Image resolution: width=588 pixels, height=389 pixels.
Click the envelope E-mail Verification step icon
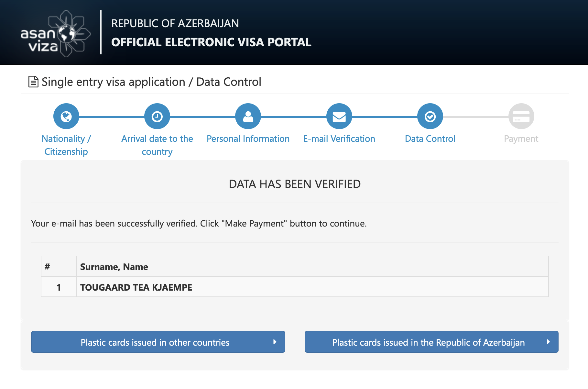point(339,117)
